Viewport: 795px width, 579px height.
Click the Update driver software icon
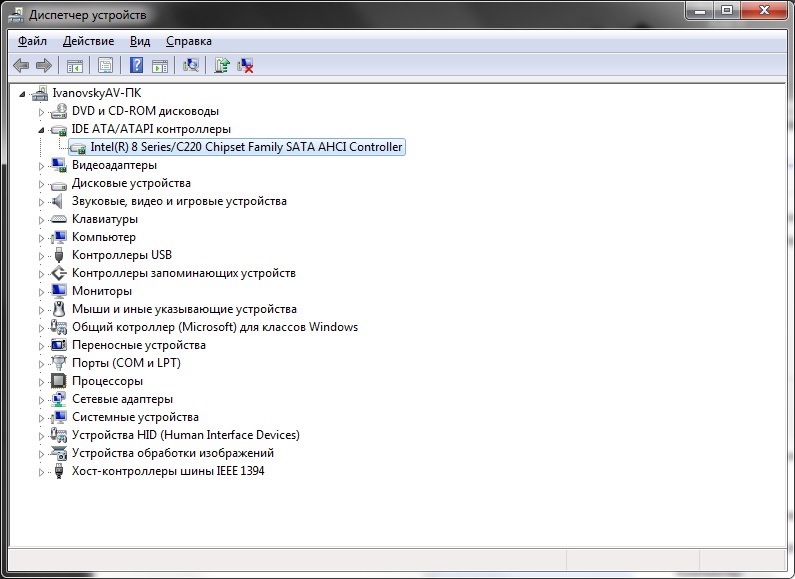pyautogui.click(x=222, y=65)
